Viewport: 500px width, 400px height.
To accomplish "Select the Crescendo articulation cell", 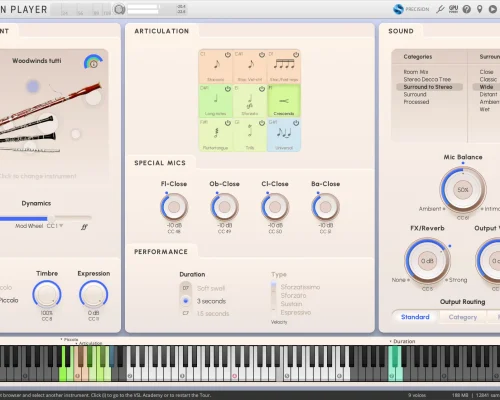I will (x=284, y=101).
